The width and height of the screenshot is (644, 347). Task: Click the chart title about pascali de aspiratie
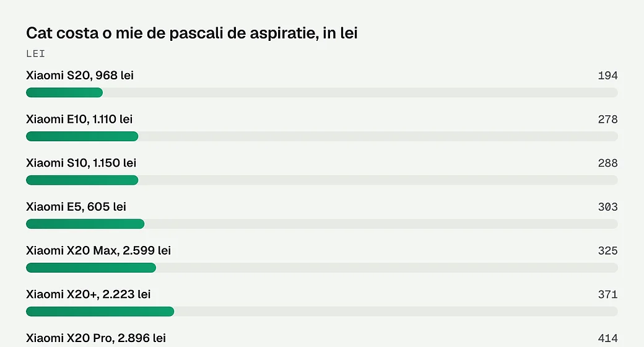[x=192, y=33]
